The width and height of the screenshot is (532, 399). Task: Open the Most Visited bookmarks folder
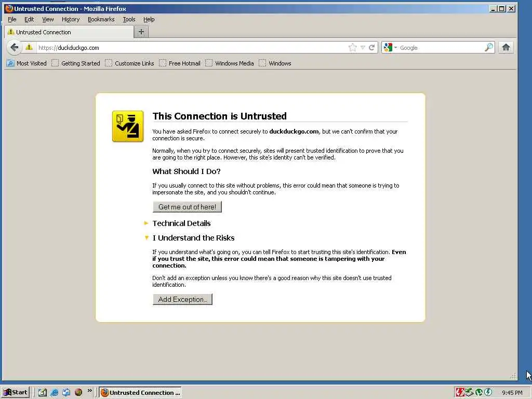(26, 63)
